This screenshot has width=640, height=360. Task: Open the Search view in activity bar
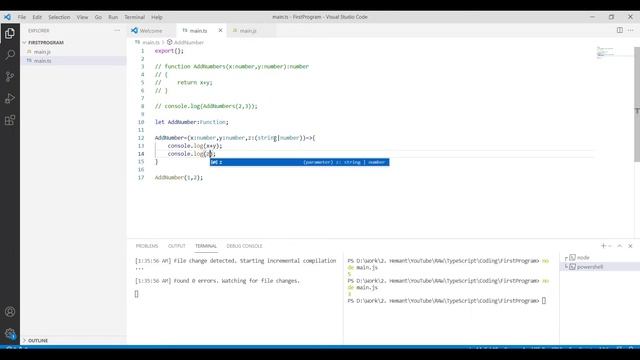(x=10, y=55)
